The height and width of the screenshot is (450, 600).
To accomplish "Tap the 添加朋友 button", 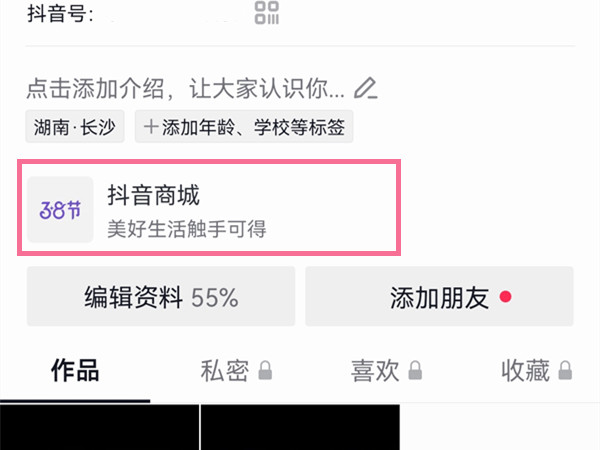I will click(439, 297).
